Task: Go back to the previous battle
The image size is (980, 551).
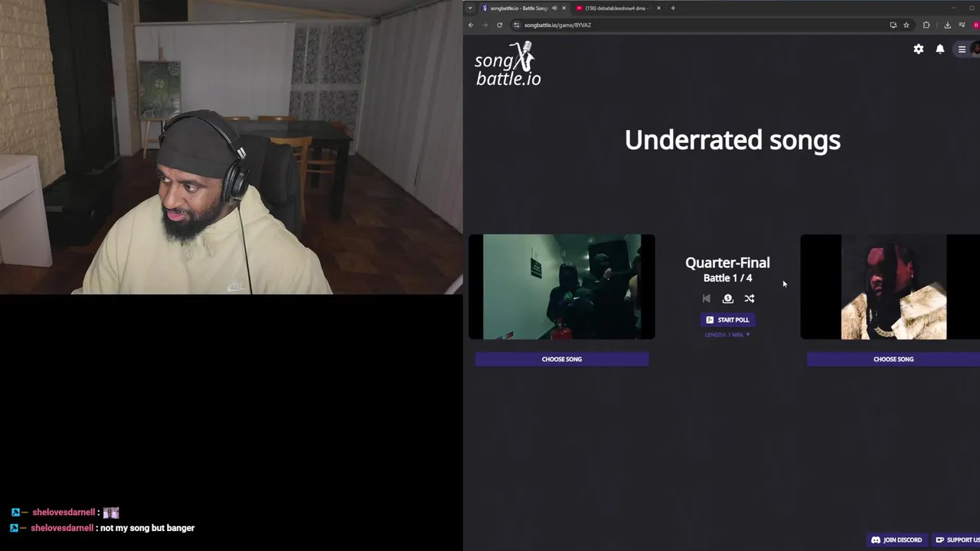Action: (x=707, y=298)
